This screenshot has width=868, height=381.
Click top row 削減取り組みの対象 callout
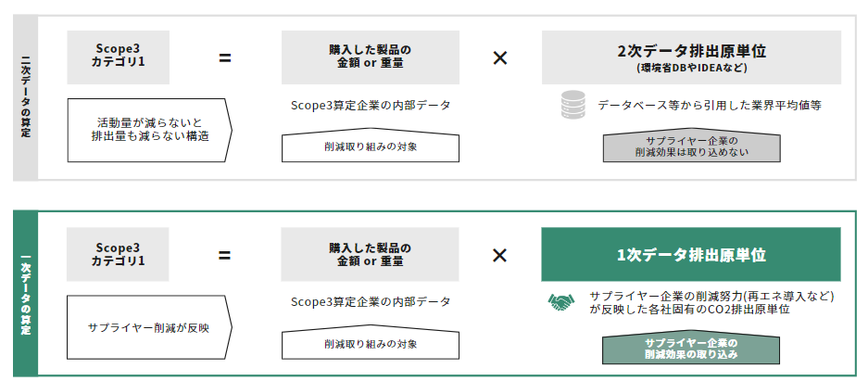[371, 146]
